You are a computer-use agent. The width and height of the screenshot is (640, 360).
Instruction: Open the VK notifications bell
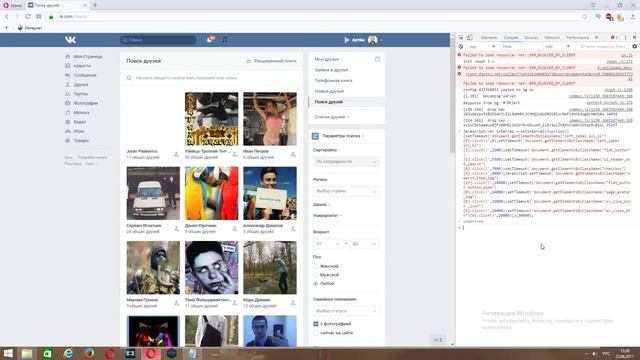(x=210, y=40)
